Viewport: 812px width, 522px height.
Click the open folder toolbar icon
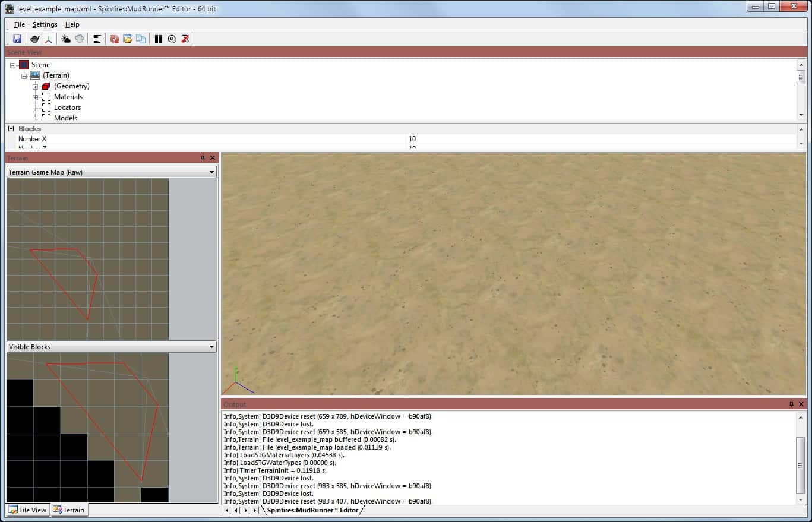(x=127, y=39)
